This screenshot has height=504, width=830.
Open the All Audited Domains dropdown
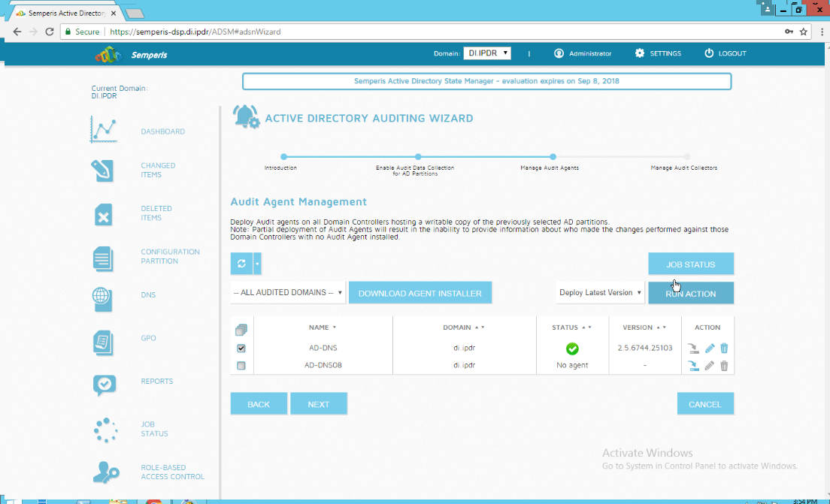[x=288, y=293]
